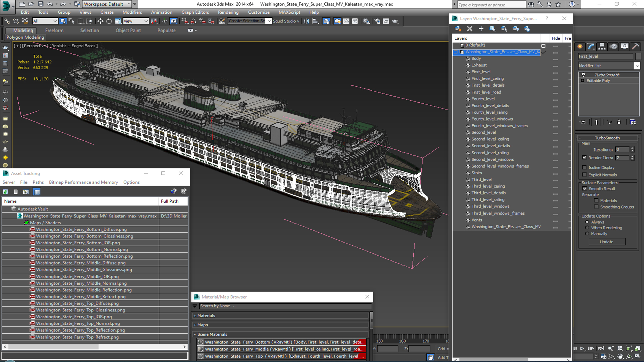Image resolution: width=644 pixels, height=362 pixels.
Task: Select the Always update option
Action: click(587, 222)
